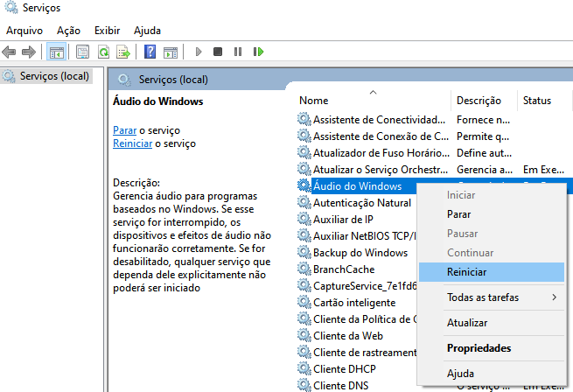Select the Assistente de Conectividad... service

379,120
